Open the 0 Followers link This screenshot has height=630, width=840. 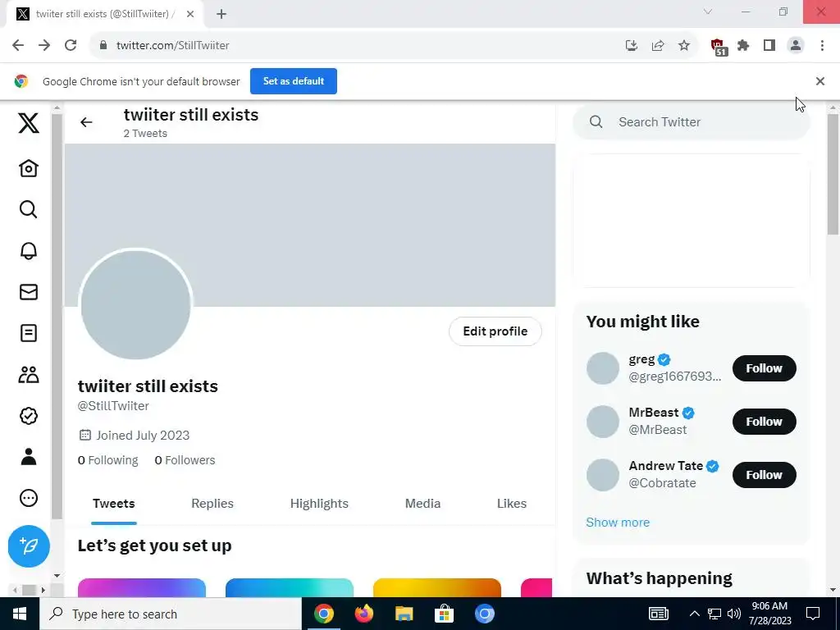(x=185, y=460)
